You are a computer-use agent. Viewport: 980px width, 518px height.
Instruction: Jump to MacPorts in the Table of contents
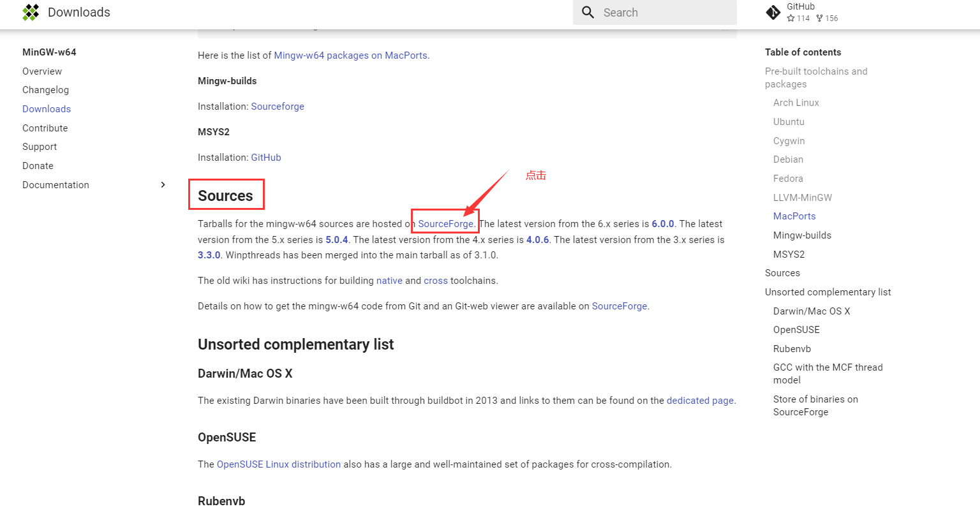794,216
